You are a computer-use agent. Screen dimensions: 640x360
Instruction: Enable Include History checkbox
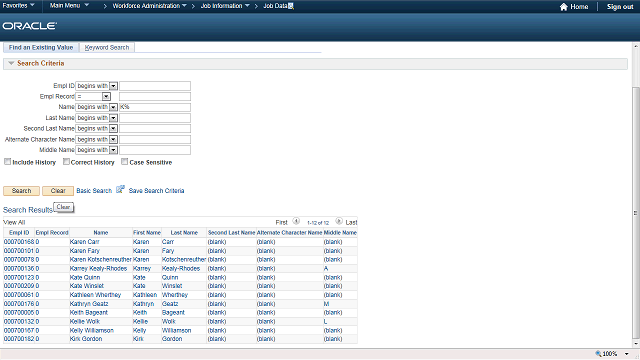coord(7,162)
